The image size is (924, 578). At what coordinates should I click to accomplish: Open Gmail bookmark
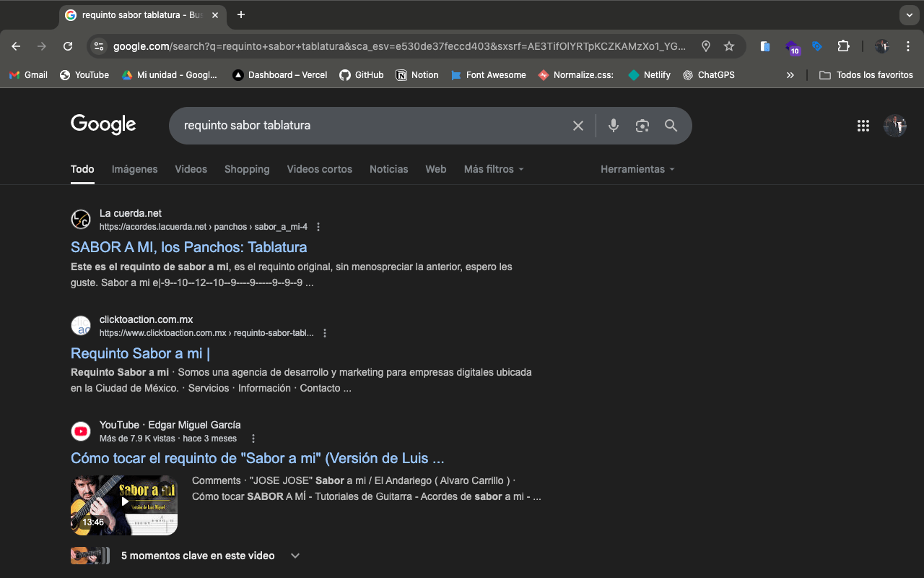point(28,75)
